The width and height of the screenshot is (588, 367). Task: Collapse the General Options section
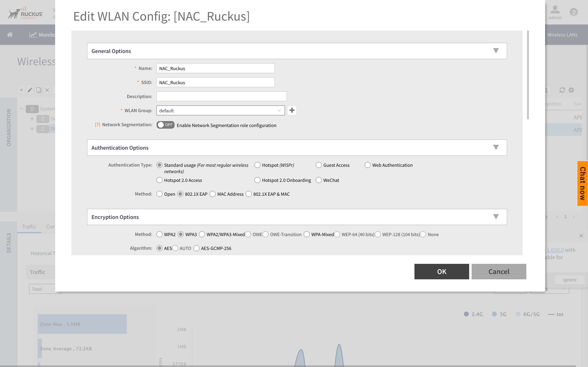coord(496,51)
